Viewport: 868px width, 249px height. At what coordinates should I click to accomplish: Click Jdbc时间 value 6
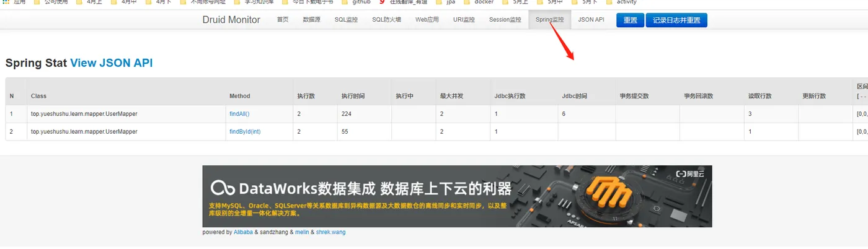(564, 114)
